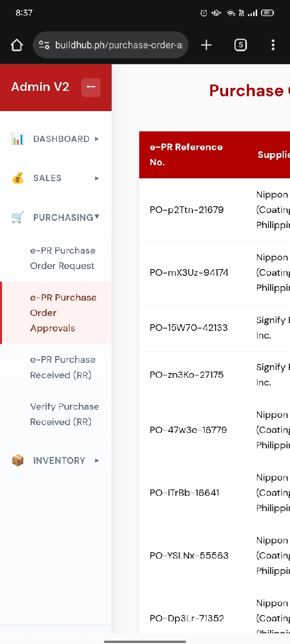Expand the Inventory menu arrow
Image resolution: width=290 pixels, height=644 pixels.
[x=97, y=461]
